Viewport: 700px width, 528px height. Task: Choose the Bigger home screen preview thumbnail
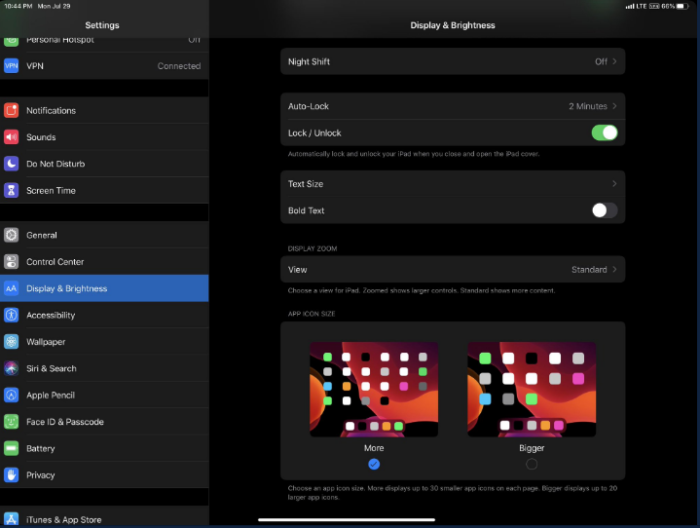pyautogui.click(x=531, y=389)
